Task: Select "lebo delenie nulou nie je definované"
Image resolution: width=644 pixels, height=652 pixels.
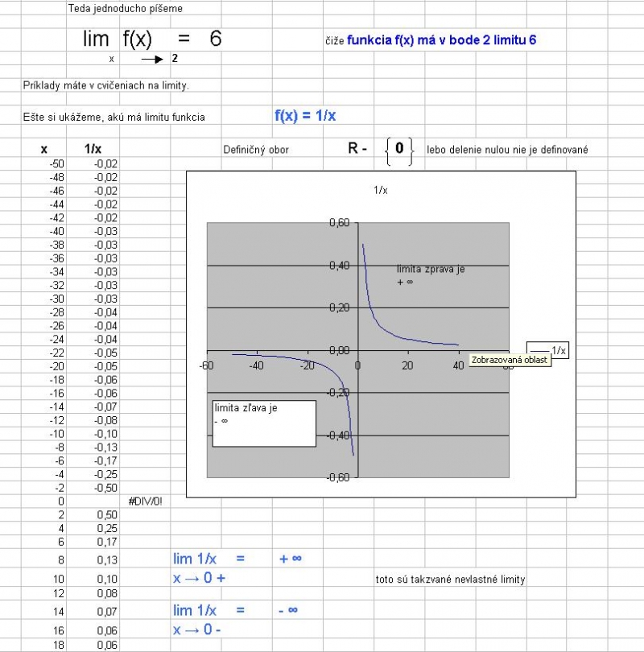Action: coord(507,150)
